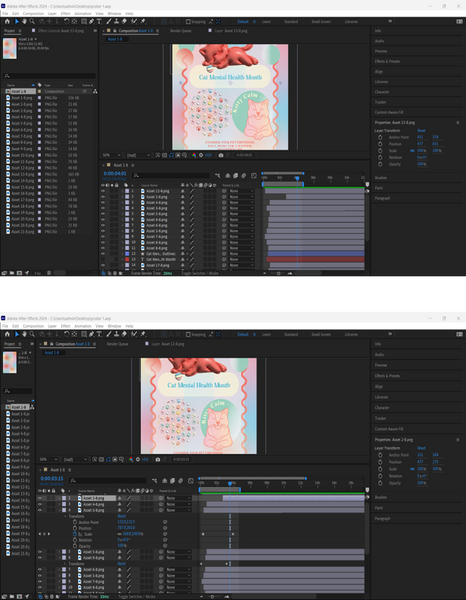466x600 pixels.
Task: Click the 0:00:03:15 current timecode field
Action: point(52,478)
